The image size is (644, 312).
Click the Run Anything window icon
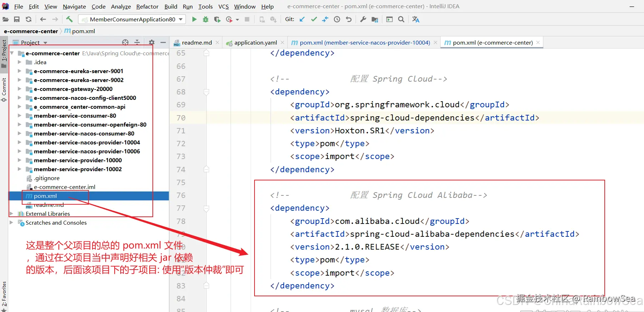(x=389, y=19)
